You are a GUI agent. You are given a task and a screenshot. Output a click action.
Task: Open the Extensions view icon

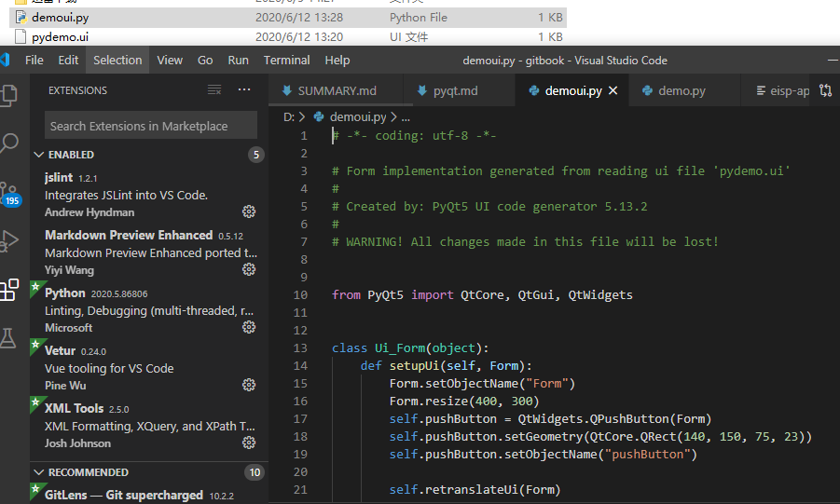pyautogui.click(x=9, y=290)
